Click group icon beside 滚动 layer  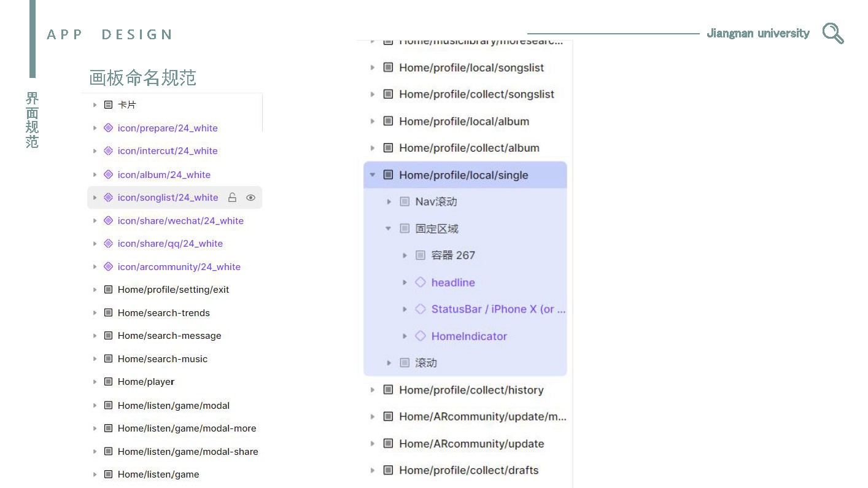click(x=405, y=363)
